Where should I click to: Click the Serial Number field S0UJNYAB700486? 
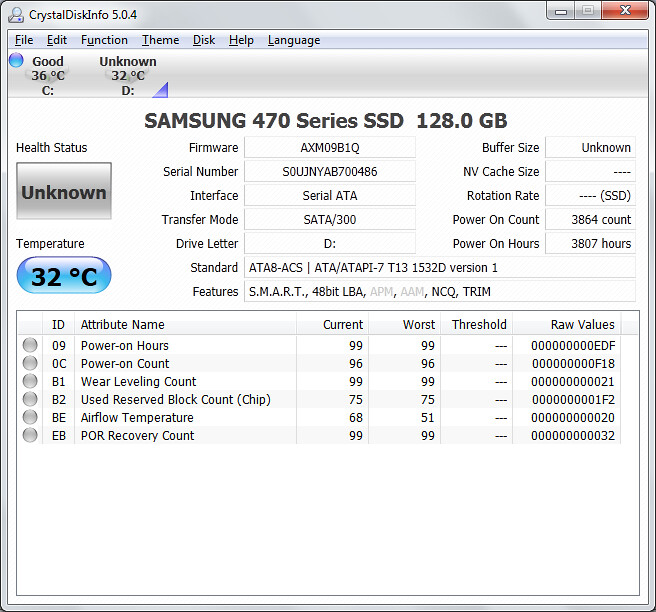(330, 172)
